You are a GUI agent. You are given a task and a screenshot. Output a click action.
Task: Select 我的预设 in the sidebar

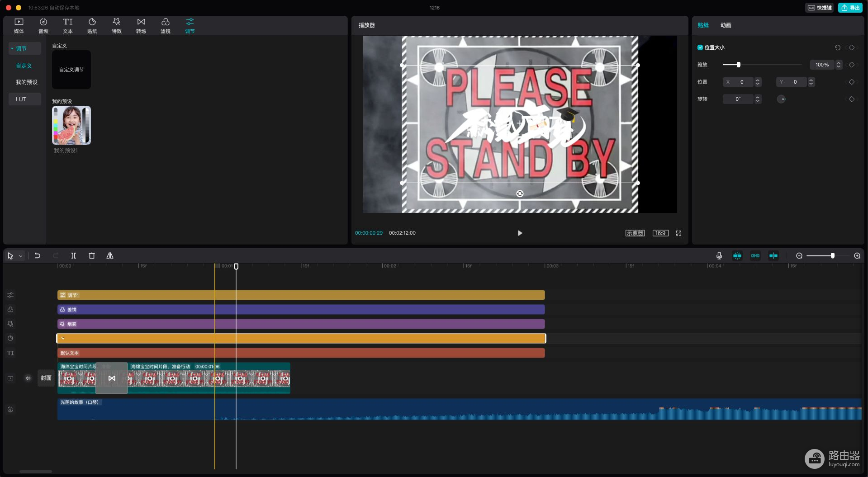click(27, 82)
